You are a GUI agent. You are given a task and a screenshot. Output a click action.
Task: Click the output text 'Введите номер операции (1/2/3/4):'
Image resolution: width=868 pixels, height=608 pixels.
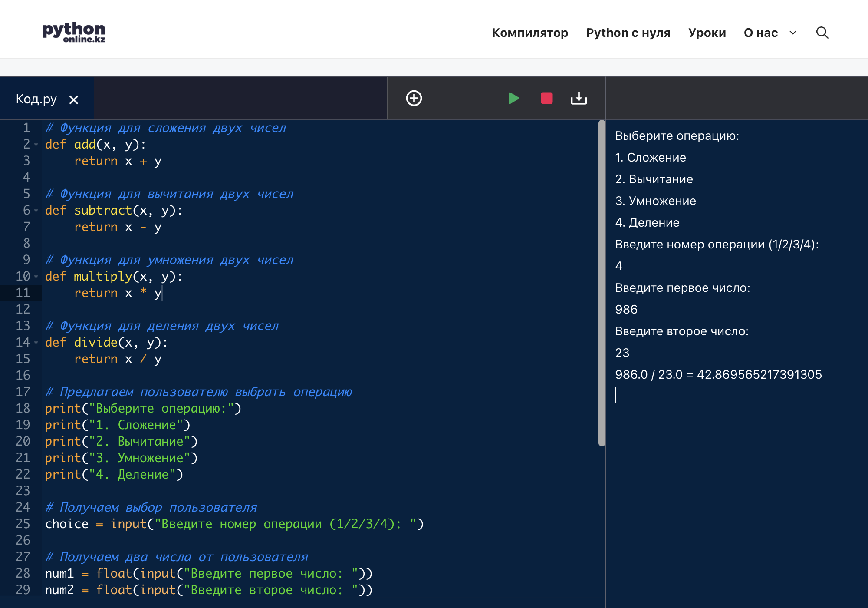tap(717, 244)
